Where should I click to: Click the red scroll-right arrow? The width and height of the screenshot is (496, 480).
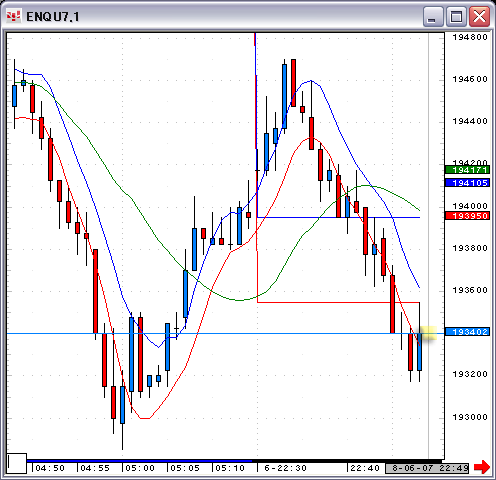point(482,466)
